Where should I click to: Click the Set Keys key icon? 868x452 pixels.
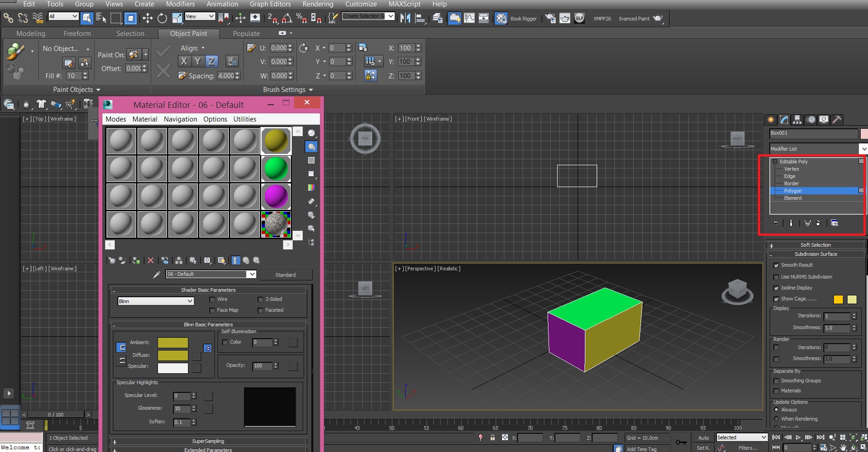(x=681, y=442)
